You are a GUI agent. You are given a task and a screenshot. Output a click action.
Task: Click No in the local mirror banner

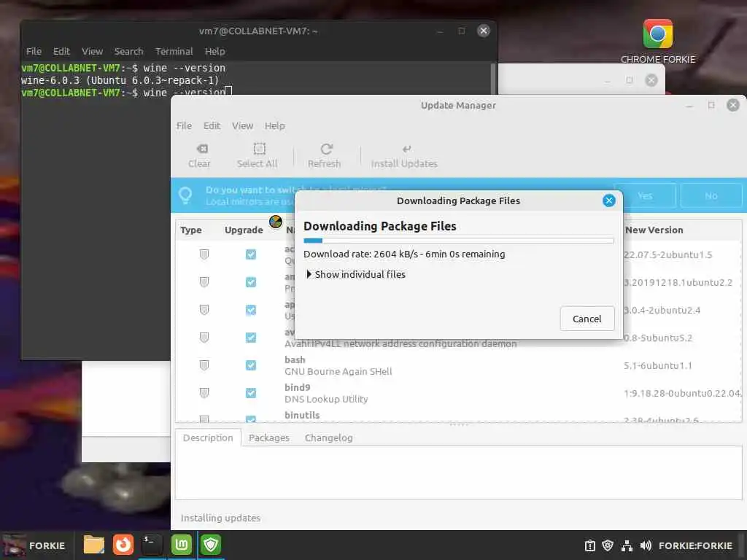tap(711, 195)
